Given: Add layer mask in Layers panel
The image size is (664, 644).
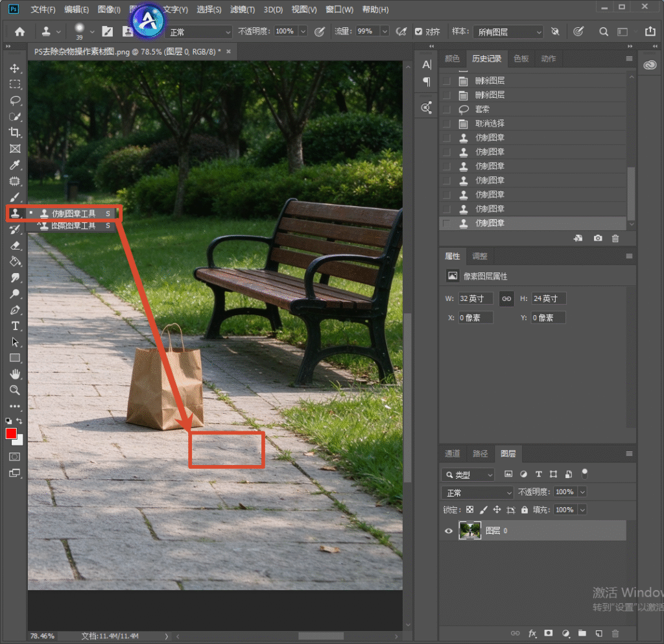Looking at the screenshot, I should click(x=549, y=634).
